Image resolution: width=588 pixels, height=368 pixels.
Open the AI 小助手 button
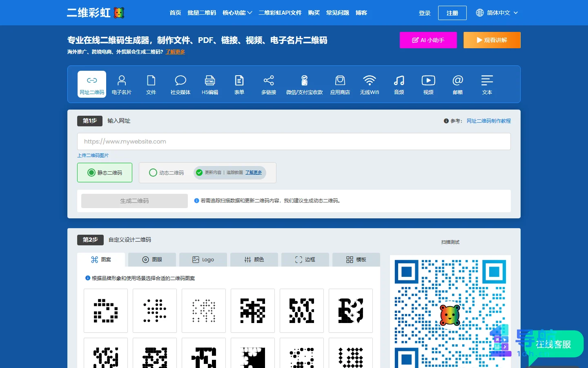428,40
